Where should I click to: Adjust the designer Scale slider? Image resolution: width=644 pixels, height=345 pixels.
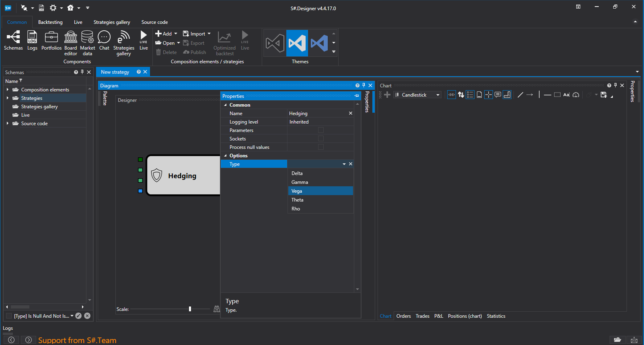[190, 309]
